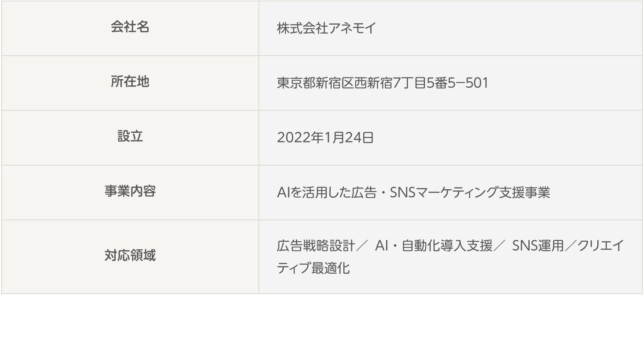Click 24日 in the founding date

point(359,138)
